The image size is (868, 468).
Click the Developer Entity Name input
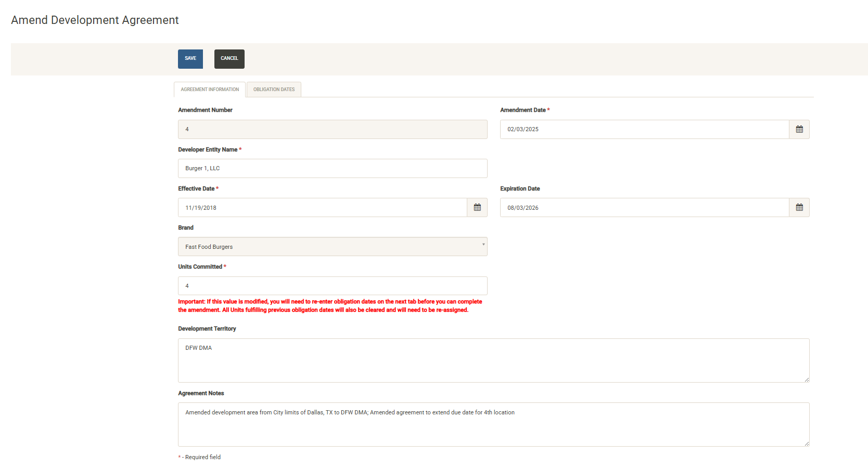(333, 169)
